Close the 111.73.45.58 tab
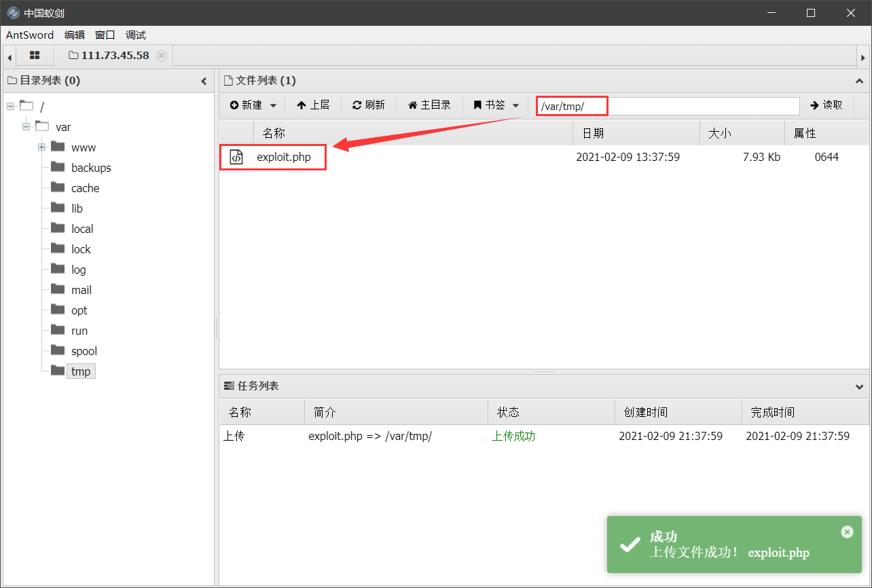The width and height of the screenshot is (872, 588). (161, 56)
